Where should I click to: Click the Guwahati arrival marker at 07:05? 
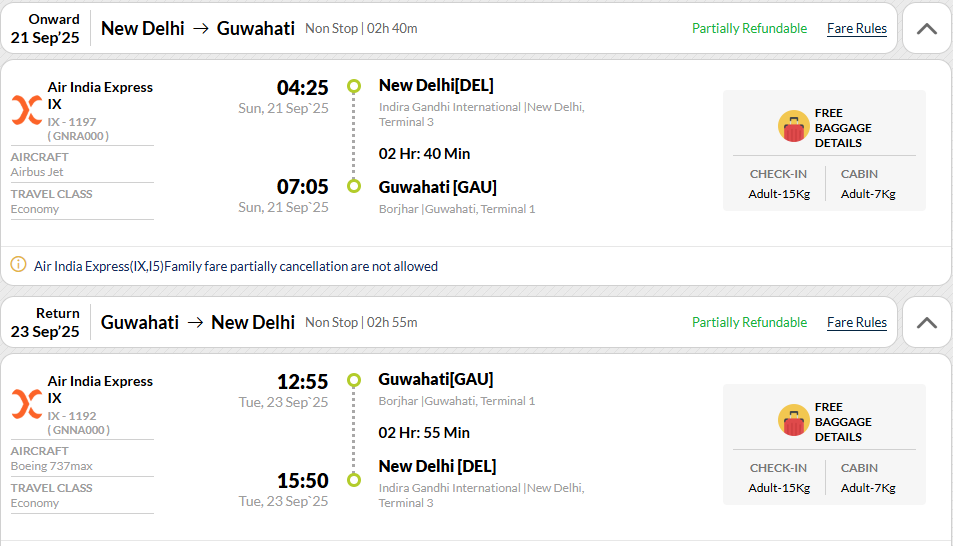coord(354,186)
